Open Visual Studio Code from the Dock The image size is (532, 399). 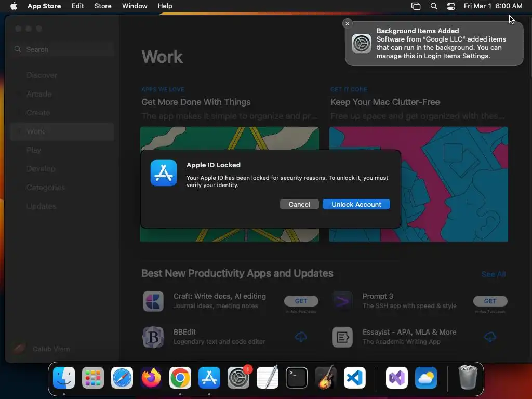coord(354,378)
